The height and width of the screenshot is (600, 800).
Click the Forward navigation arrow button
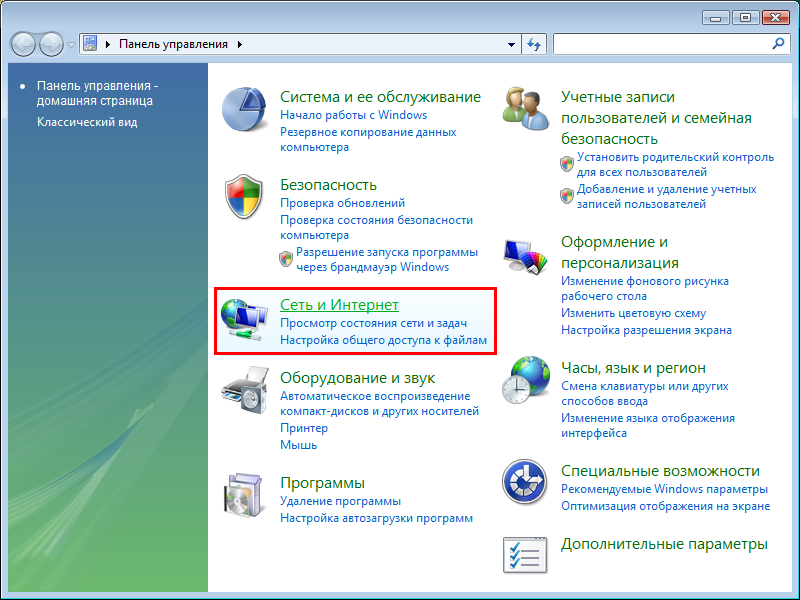(x=52, y=44)
